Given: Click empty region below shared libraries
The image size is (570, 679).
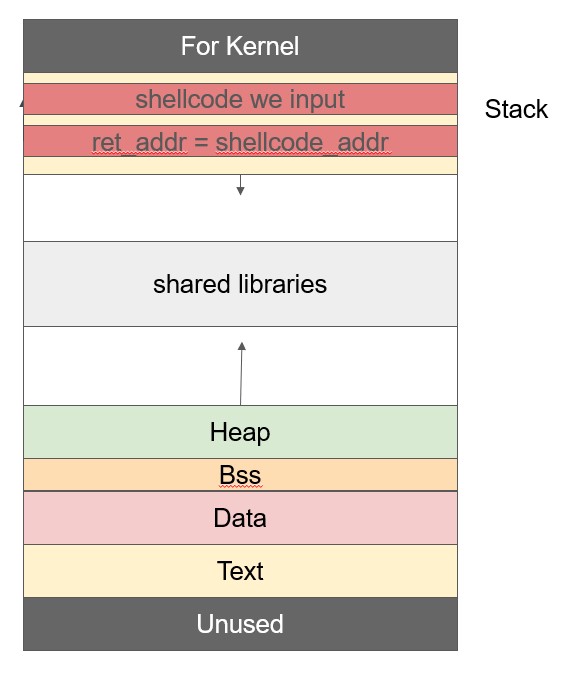Looking at the screenshot, I should click(x=240, y=366).
